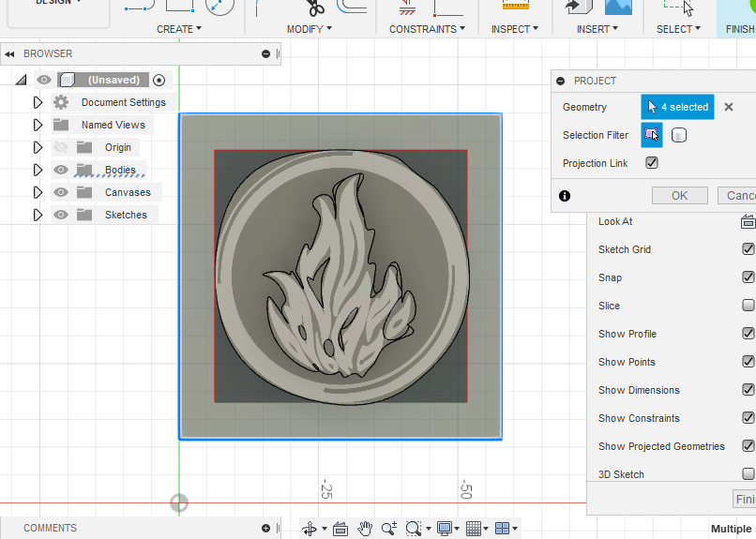Show the Origin folder via eye icon
Image resolution: width=756 pixels, height=539 pixels.
pos(61,147)
